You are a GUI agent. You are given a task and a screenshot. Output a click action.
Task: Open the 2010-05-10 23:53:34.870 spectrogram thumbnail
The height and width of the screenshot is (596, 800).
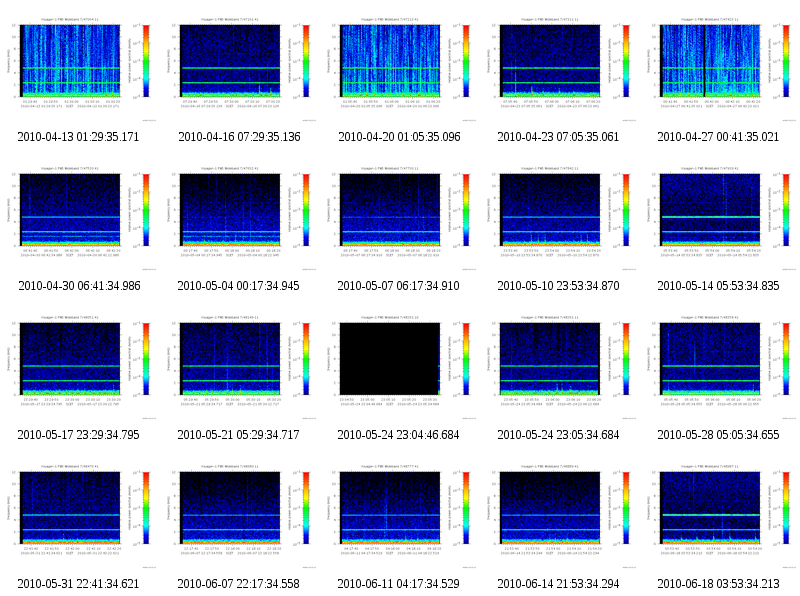coord(559,217)
